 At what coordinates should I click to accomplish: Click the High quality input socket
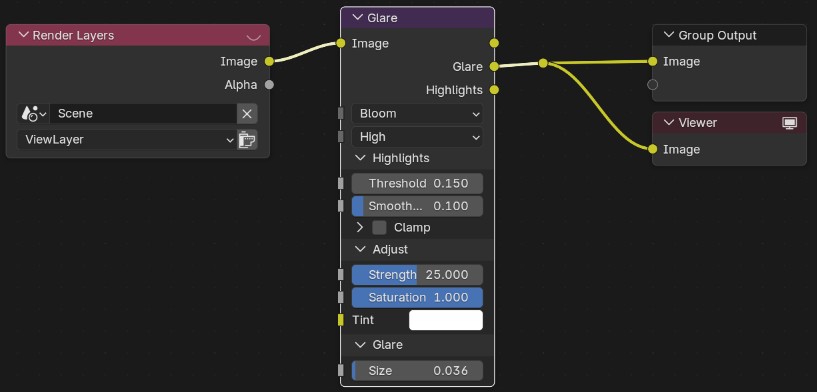tap(341, 137)
